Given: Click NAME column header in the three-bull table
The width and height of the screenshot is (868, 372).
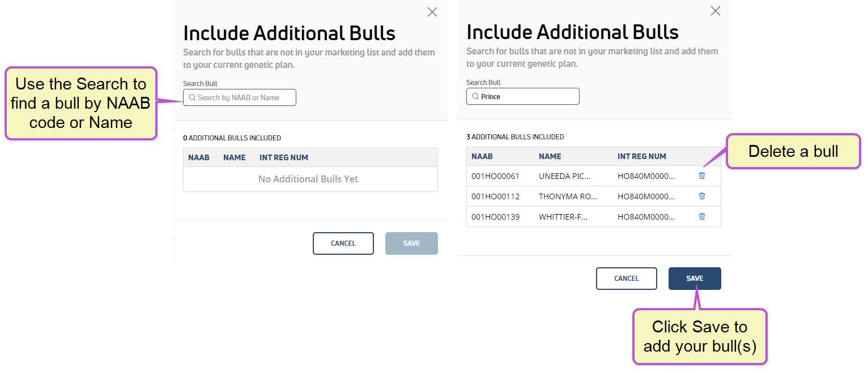Looking at the screenshot, I should [x=550, y=156].
